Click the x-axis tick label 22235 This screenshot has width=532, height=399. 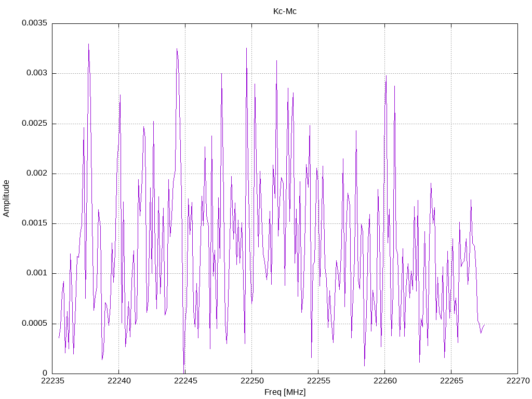(x=52, y=381)
